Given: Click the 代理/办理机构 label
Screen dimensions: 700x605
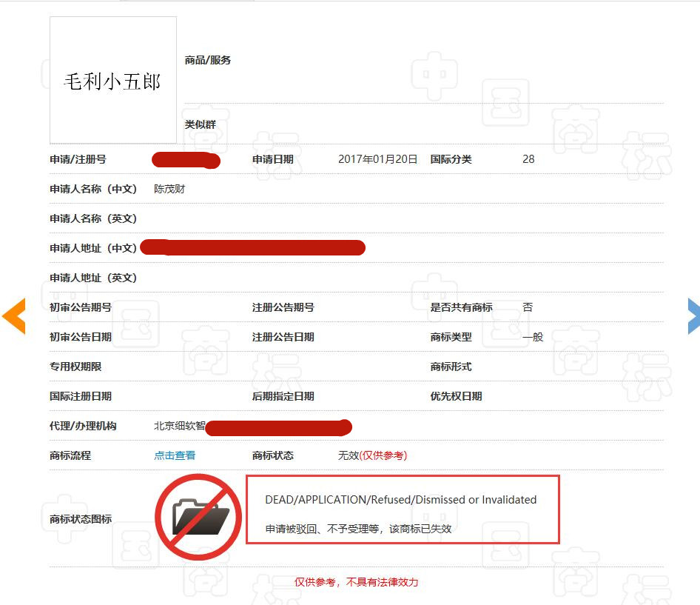Looking at the screenshot, I should [83, 426].
